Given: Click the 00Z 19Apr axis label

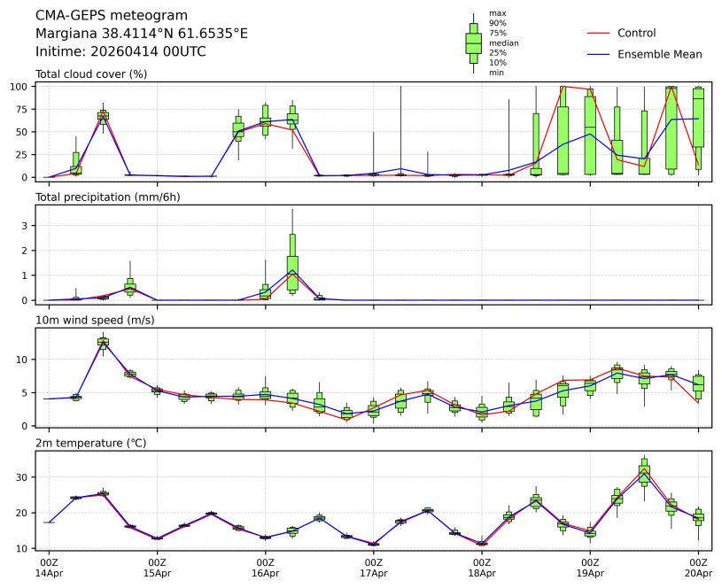Looking at the screenshot, I should 590,568.
